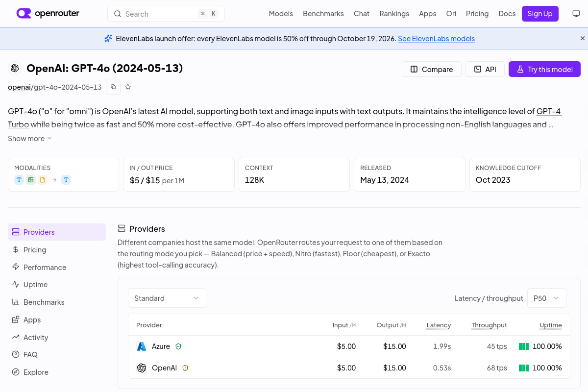
Task: Click the Azure provider logo
Action: click(x=142, y=346)
